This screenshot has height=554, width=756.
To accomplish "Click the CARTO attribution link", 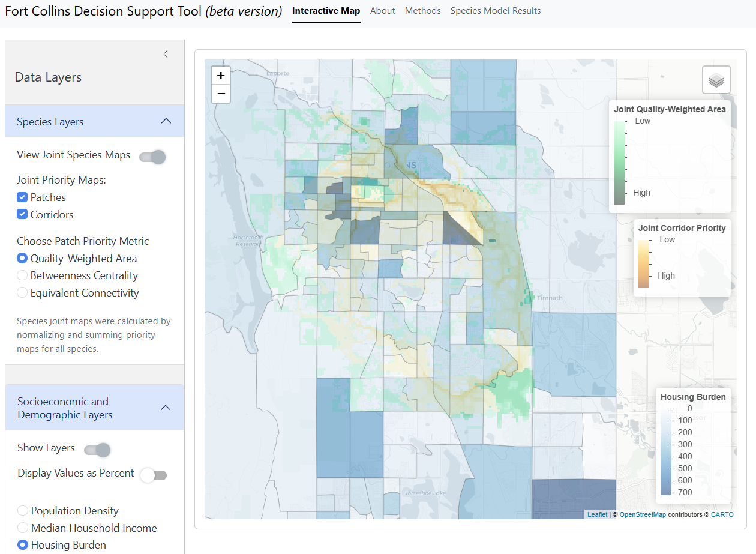I will pyautogui.click(x=722, y=514).
